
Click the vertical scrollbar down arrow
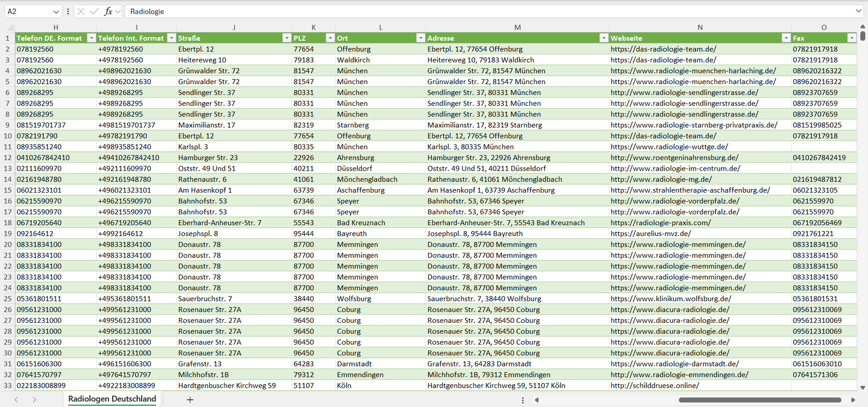863,388
